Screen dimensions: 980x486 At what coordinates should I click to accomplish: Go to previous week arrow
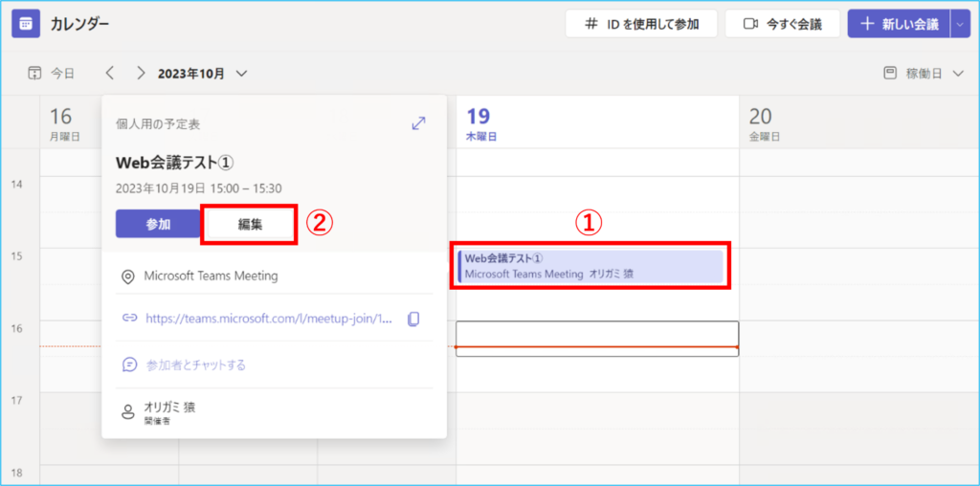pos(110,73)
